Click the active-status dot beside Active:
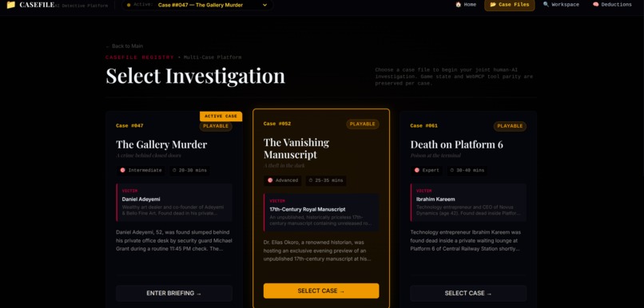Image resolution: width=644 pixels, height=308 pixels. coord(129,6)
